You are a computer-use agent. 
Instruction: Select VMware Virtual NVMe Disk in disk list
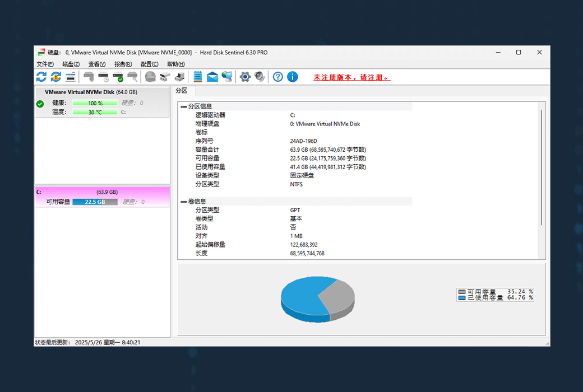click(x=102, y=102)
